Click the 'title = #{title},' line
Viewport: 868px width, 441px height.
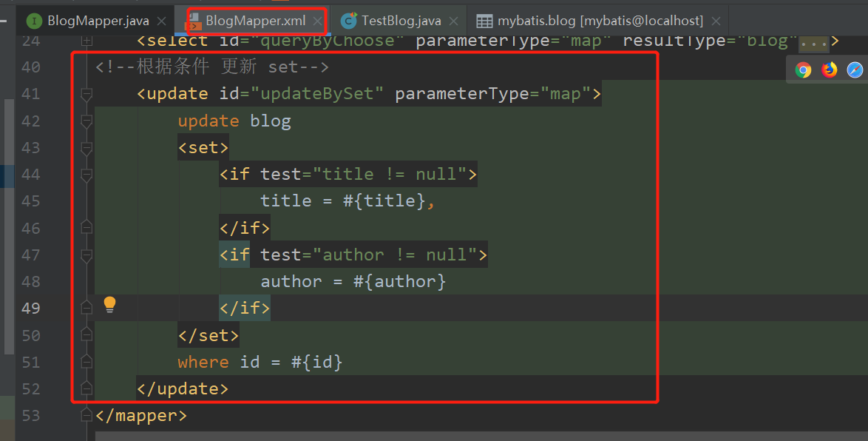click(347, 201)
